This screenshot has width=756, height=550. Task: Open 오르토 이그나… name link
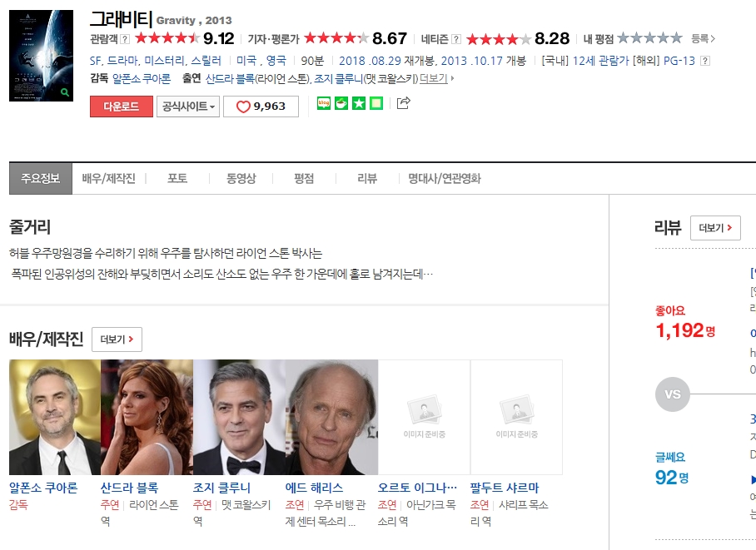coord(417,488)
